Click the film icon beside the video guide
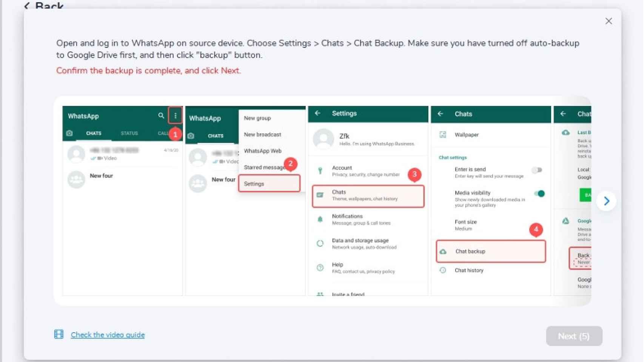 click(59, 334)
